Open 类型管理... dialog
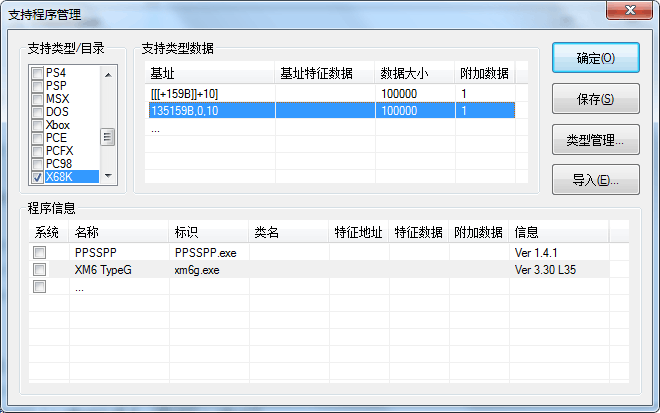Screen dimensions: 660x413 (x=595, y=140)
